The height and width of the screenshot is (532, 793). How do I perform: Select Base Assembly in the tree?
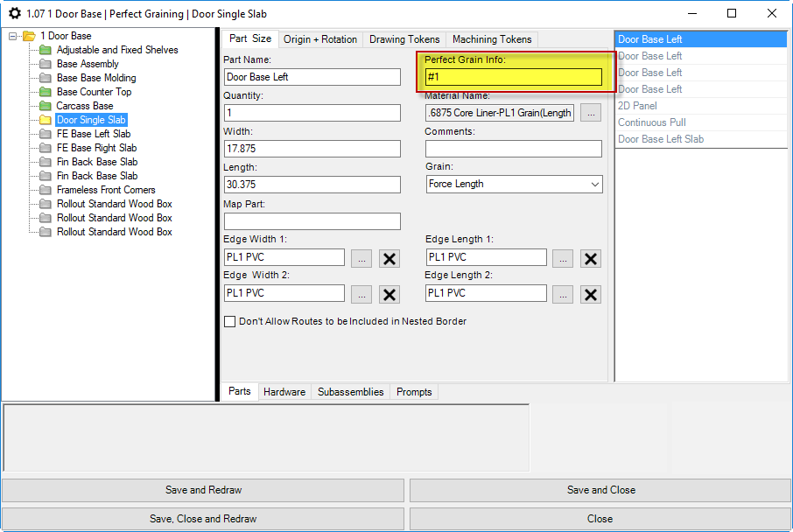coord(88,64)
